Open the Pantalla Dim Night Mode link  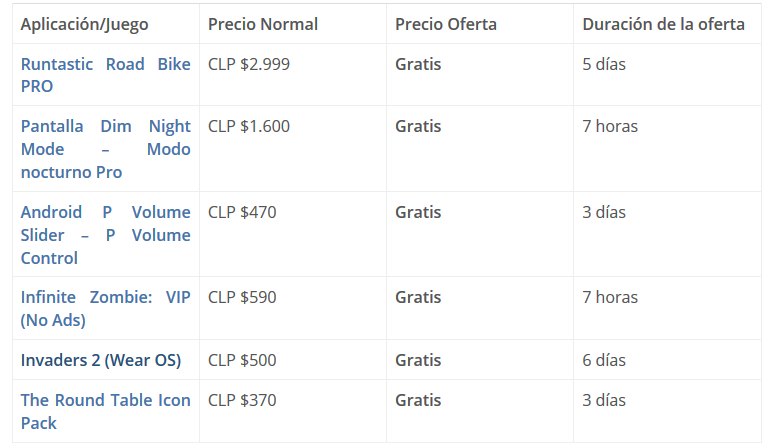(x=105, y=149)
